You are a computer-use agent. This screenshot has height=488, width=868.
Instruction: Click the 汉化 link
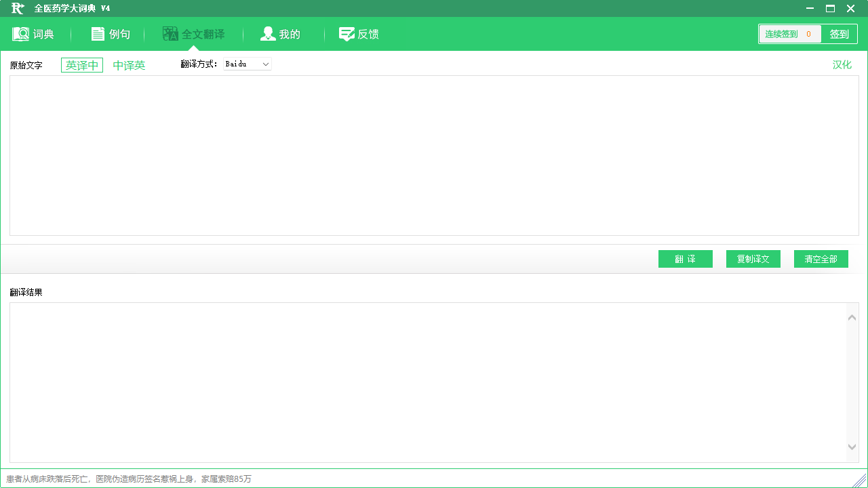pos(842,64)
